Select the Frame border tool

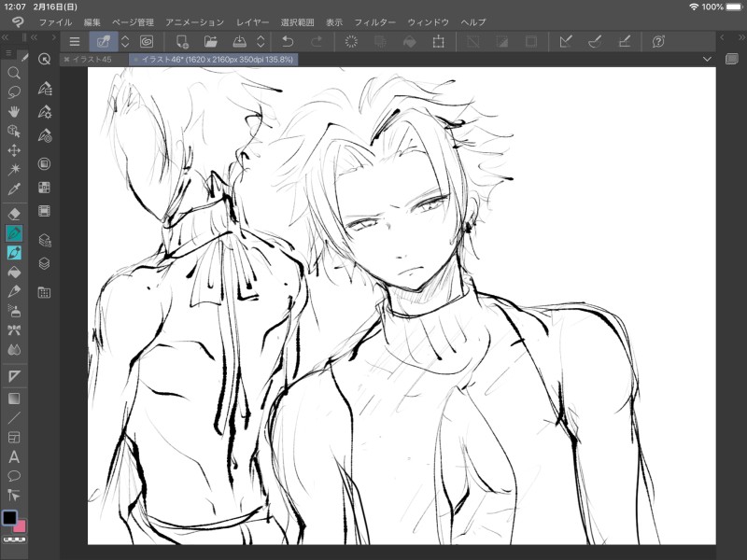pyautogui.click(x=14, y=438)
